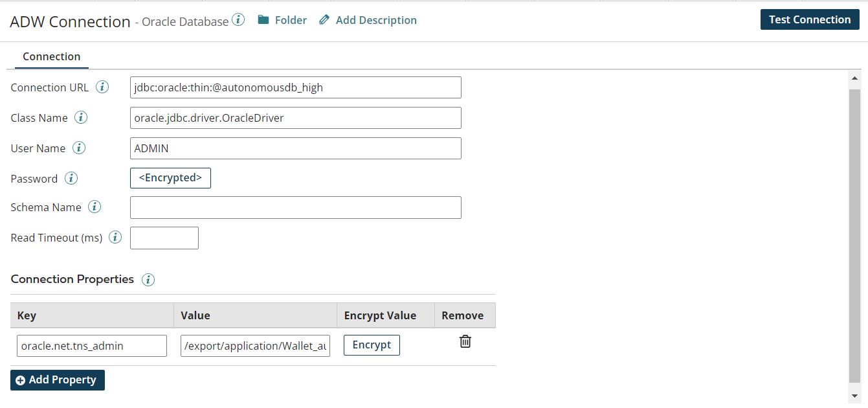The width and height of the screenshot is (868, 408).
Task: Click the Schema Name info icon
Action: click(95, 207)
